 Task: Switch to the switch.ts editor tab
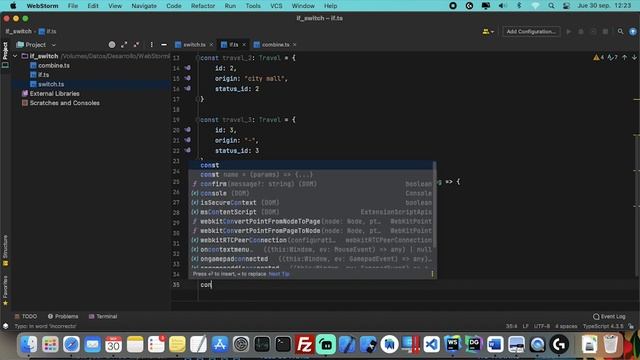point(194,44)
